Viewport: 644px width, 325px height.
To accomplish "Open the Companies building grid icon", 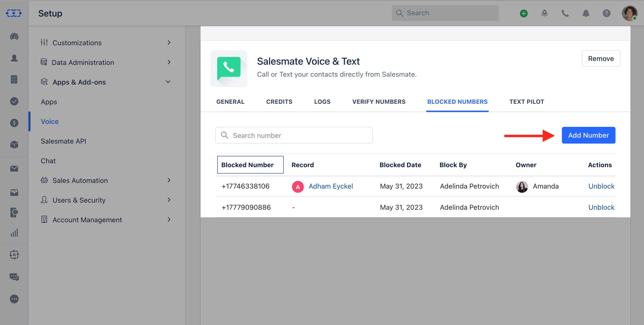I will pyautogui.click(x=14, y=79).
